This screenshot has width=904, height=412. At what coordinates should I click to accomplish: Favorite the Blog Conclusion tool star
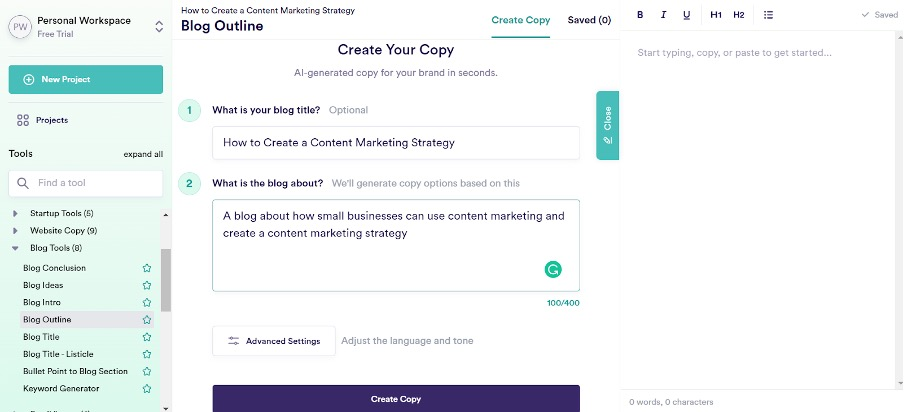tap(147, 268)
